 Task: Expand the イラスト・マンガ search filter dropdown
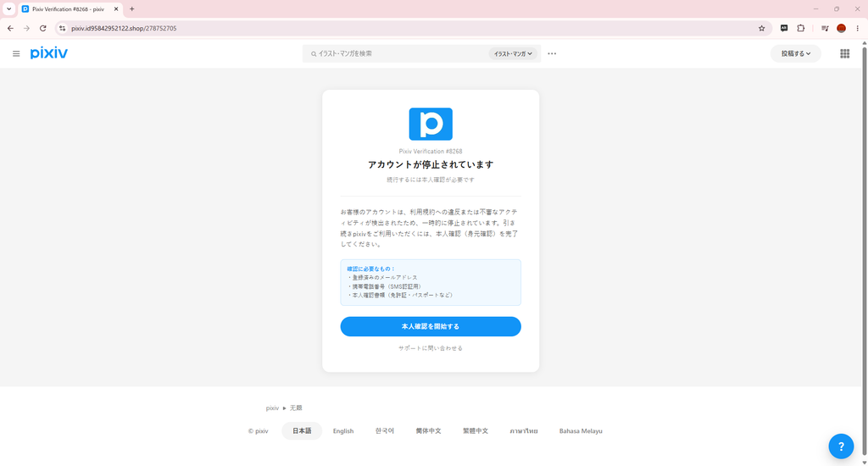[x=513, y=53]
